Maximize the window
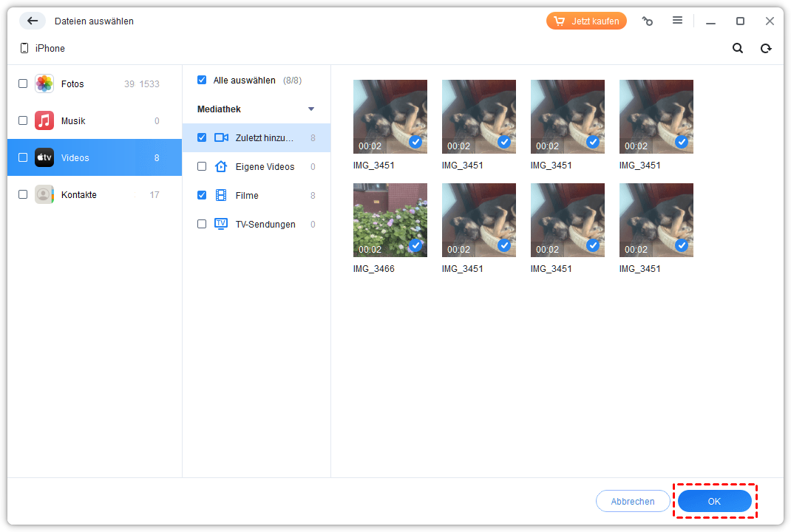Screen dimensions: 791x532 [x=740, y=21]
